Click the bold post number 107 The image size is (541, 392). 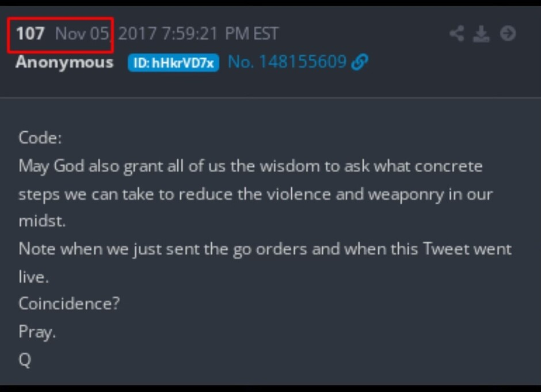(30, 34)
